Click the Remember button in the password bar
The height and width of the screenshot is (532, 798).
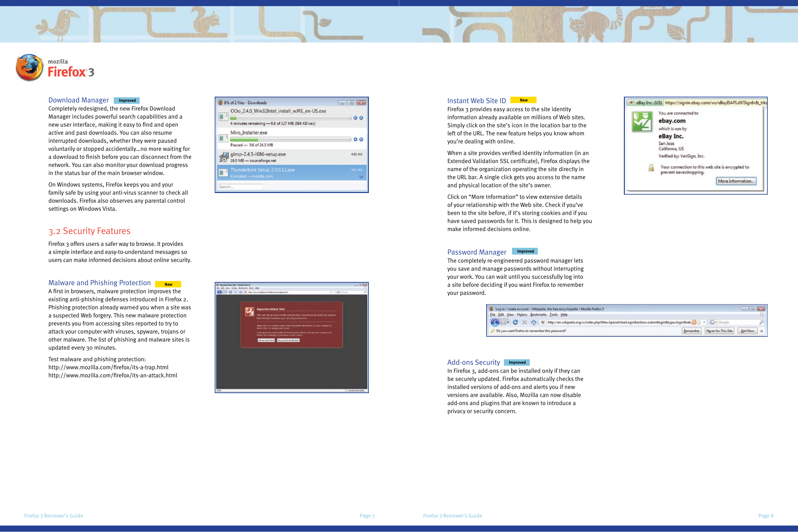pos(691,331)
